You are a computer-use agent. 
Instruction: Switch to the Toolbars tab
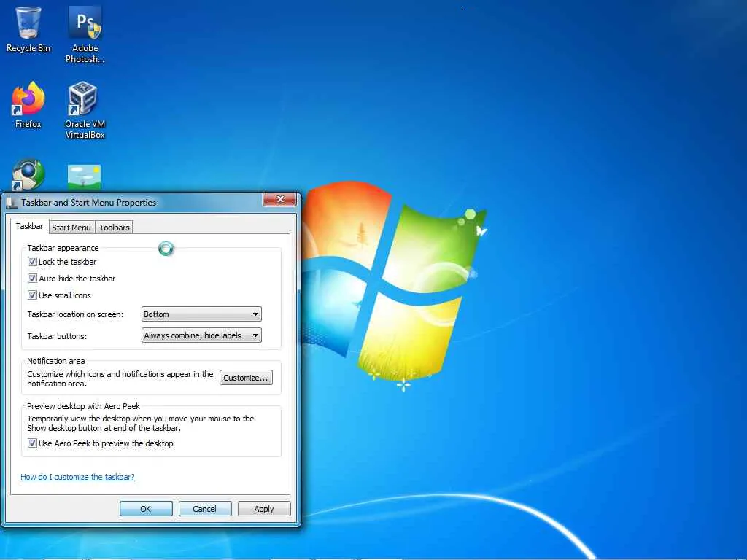tap(115, 227)
